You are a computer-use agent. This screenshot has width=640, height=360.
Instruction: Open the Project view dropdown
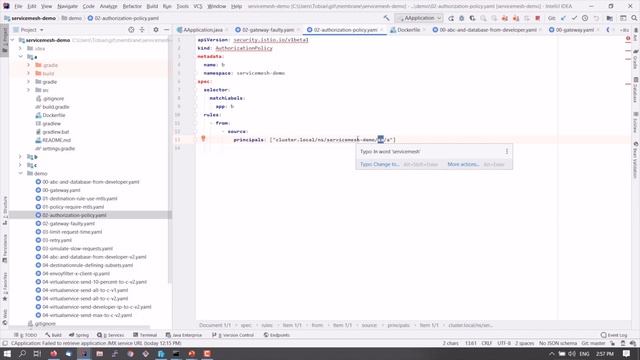29,30
